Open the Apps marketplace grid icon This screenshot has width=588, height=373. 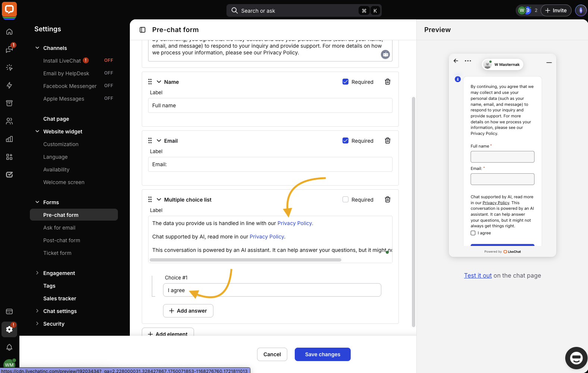tap(9, 157)
